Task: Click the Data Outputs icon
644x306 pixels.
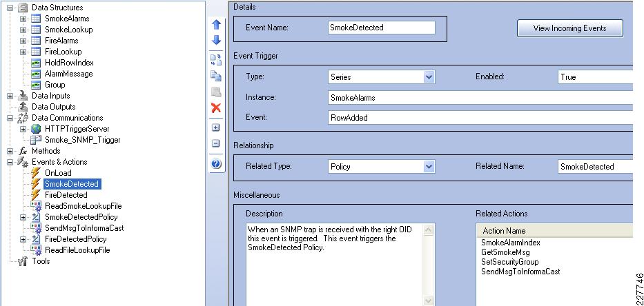Action: pyautogui.click(x=23, y=107)
